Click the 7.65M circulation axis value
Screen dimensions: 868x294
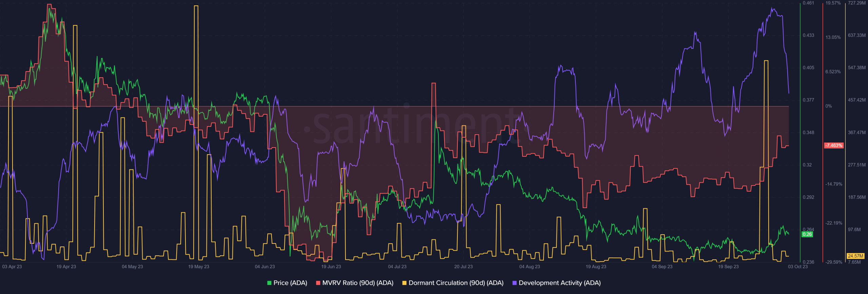click(854, 262)
